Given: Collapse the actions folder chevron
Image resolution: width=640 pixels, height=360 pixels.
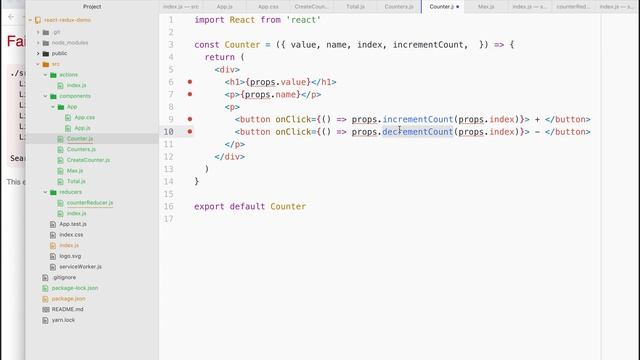Looking at the screenshot, I should click(x=45, y=75).
